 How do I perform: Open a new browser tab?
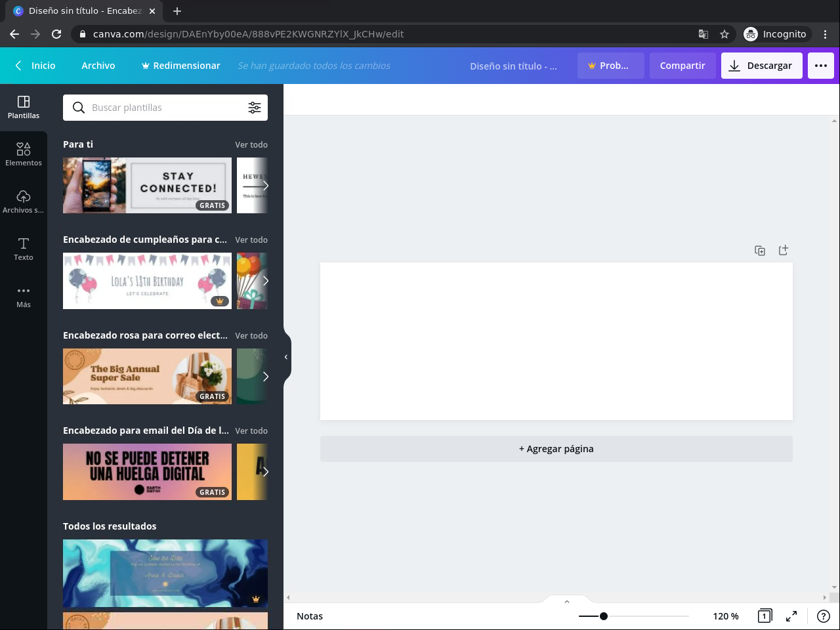pyautogui.click(x=177, y=10)
